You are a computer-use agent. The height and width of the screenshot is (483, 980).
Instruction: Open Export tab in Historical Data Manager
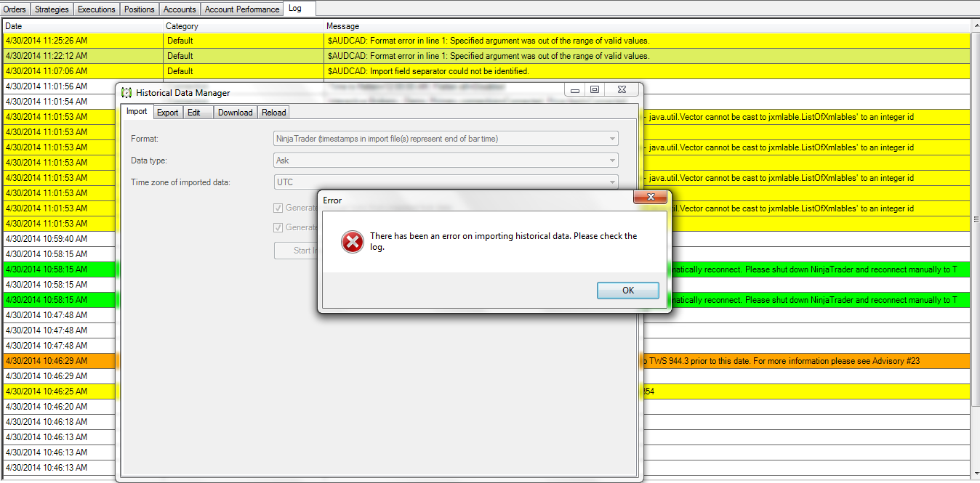pos(168,113)
